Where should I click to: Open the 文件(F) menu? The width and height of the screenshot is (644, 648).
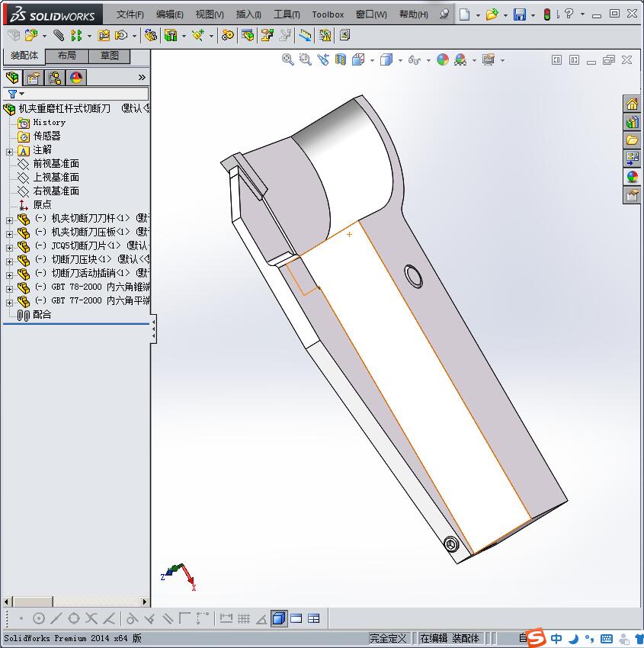coord(130,14)
